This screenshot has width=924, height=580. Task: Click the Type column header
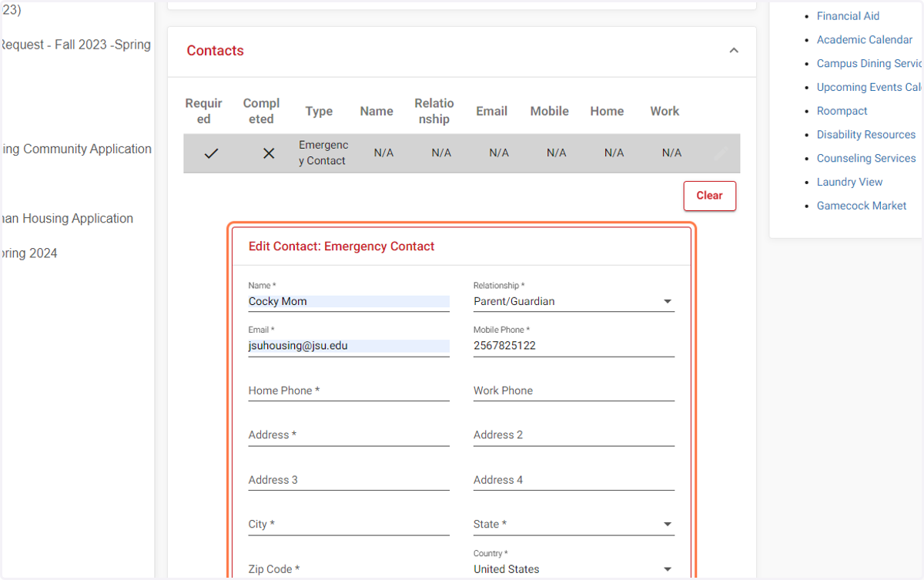click(x=319, y=112)
